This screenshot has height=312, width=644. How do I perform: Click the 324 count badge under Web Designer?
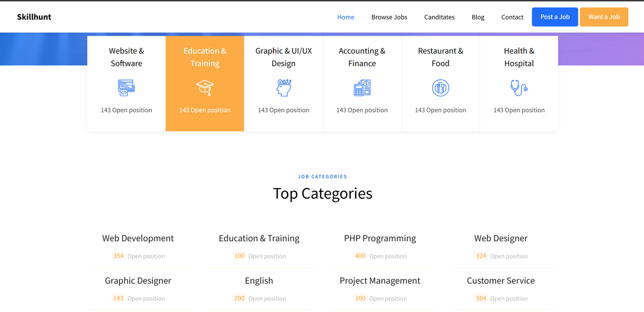(x=481, y=256)
